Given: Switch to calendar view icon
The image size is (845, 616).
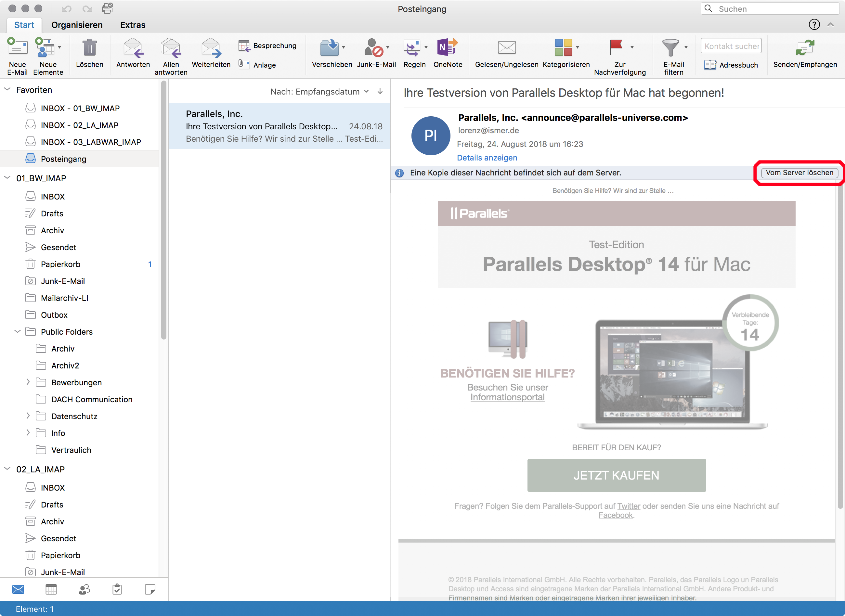Looking at the screenshot, I should [x=51, y=589].
